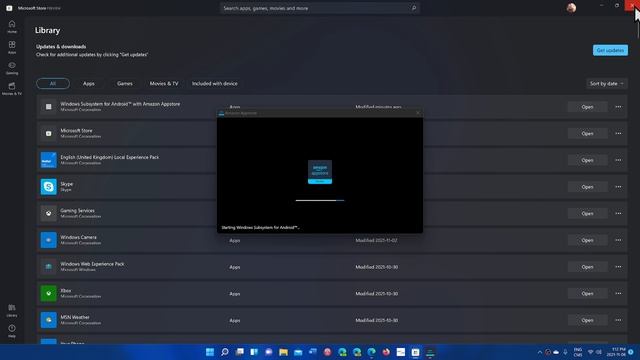Click the magnifier icon in the search box
This screenshot has height=360, width=640.
(x=413, y=8)
